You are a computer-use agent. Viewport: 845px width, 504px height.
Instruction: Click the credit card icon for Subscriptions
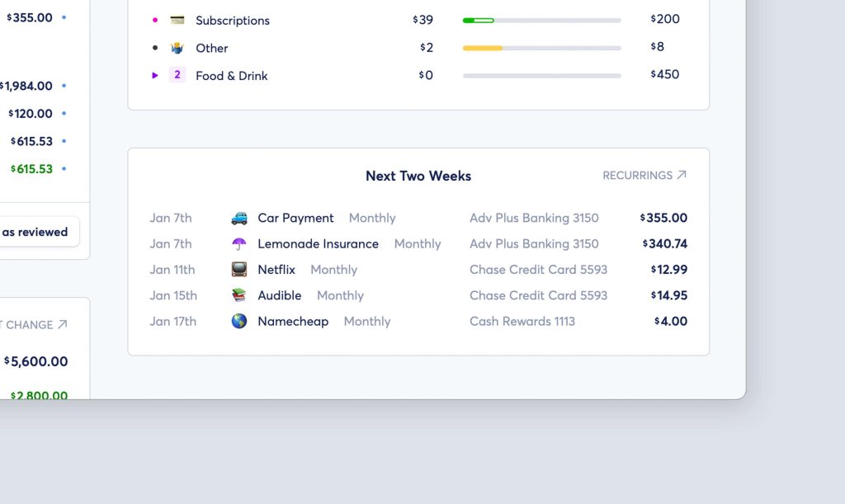pyautogui.click(x=177, y=20)
